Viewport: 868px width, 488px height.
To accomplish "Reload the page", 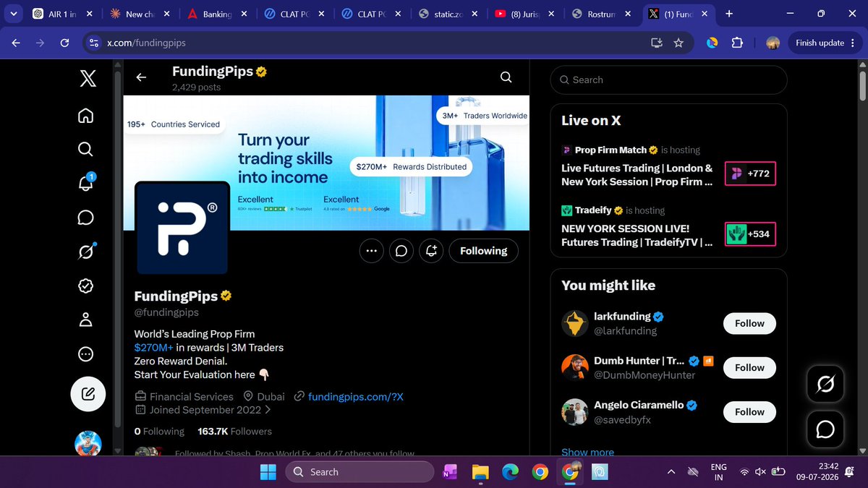I will [x=64, y=43].
